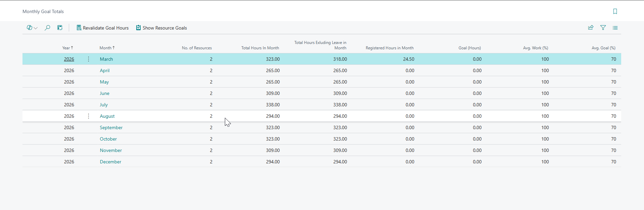Open the December month link

(x=110, y=162)
